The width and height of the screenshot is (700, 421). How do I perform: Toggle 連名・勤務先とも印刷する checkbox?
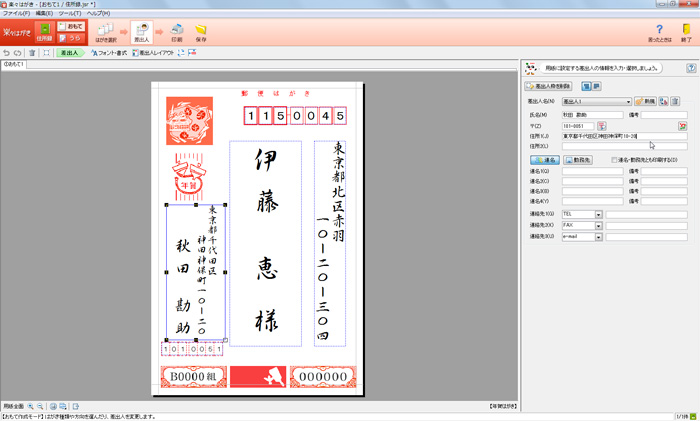(x=614, y=159)
